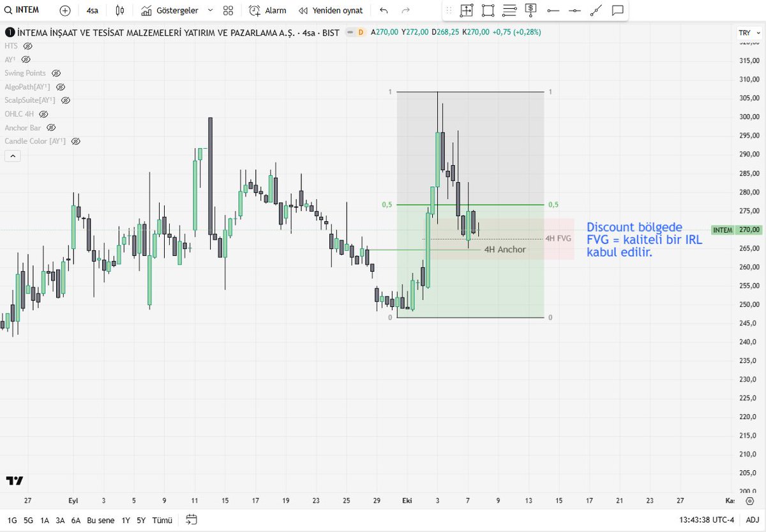Add a symbol to compare with plus icon
The width and height of the screenshot is (766, 532).
[x=64, y=10]
